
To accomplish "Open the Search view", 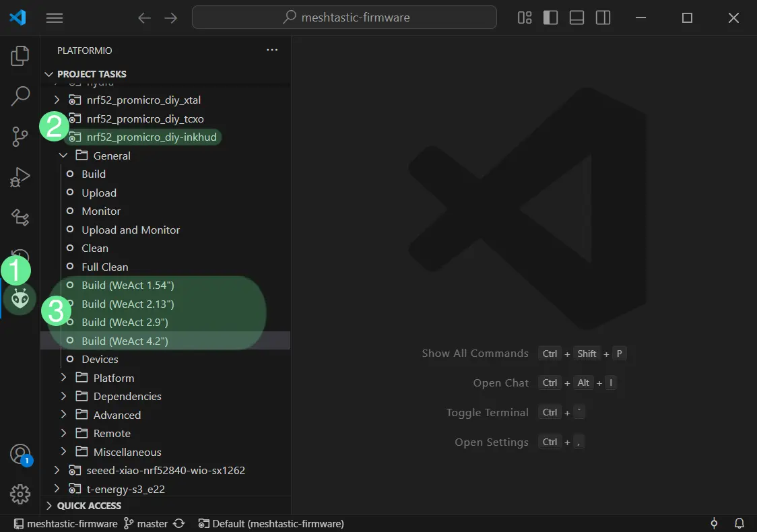I will pyautogui.click(x=20, y=96).
